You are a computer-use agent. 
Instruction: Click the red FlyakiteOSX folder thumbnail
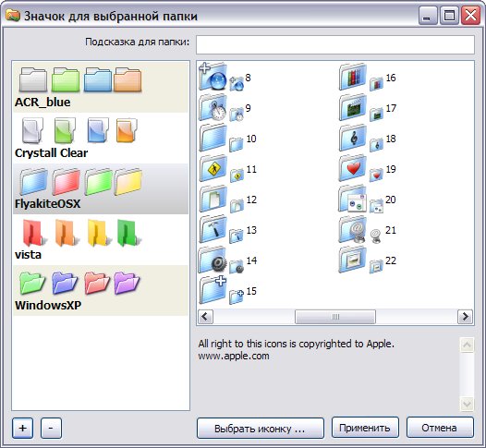[x=66, y=182]
